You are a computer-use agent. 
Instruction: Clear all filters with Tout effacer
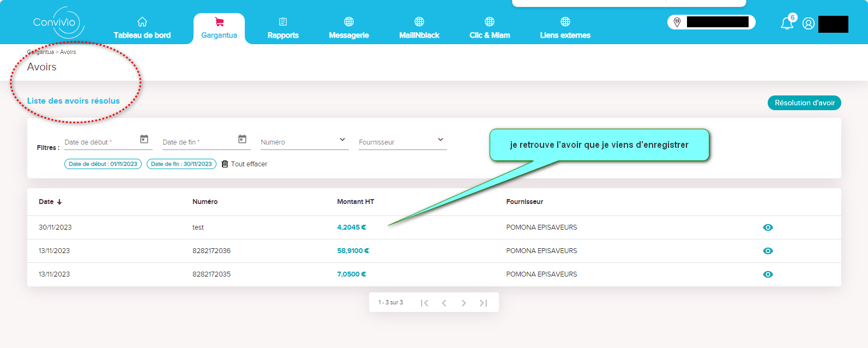click(244, 164)
